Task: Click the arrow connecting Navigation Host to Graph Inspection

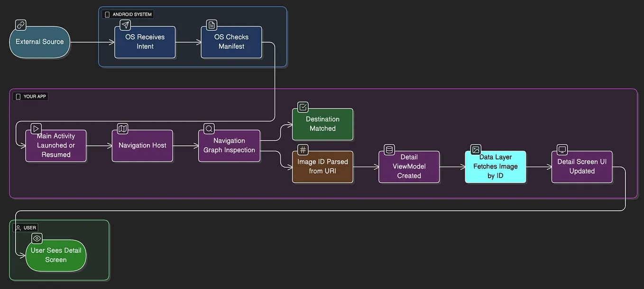Action: (185, 146)
